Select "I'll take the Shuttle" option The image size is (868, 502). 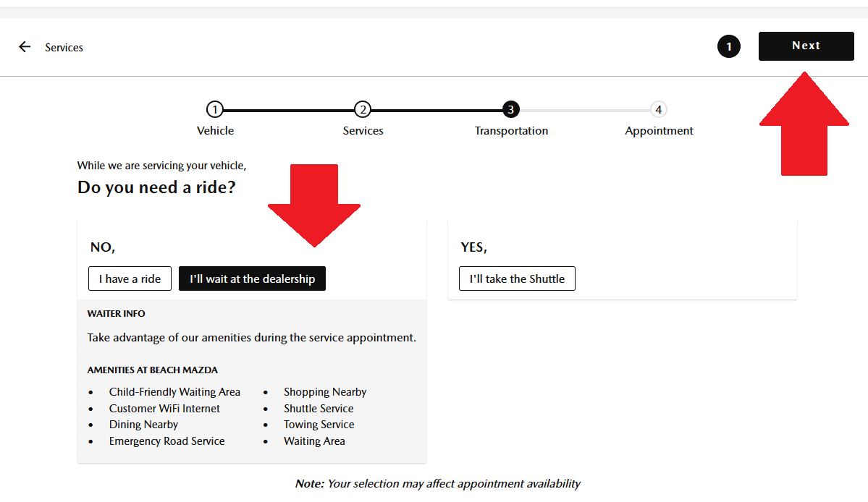click(517, 279)
